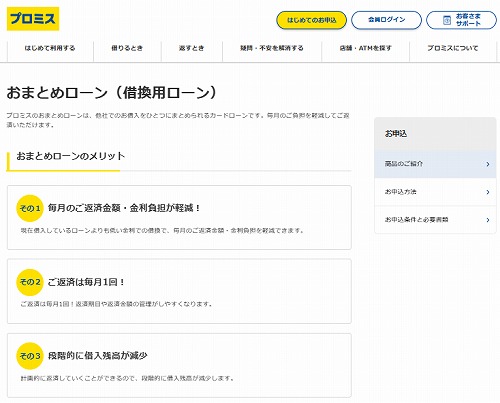The height and width of the screenshot is (403, 500).
Task: Click the text 毎月のご返済金額・金利負担が軽減！
Action: pos(124,208)
